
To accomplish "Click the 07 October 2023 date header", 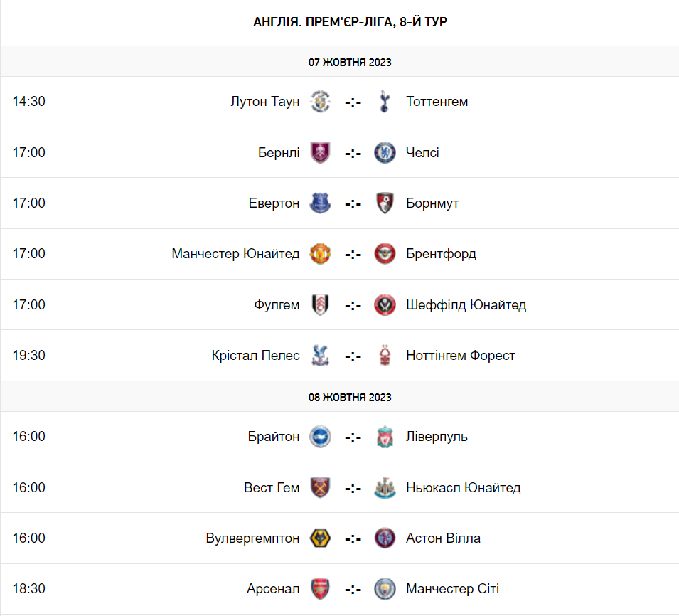I will pyautogui.click(x=350, y=63).
